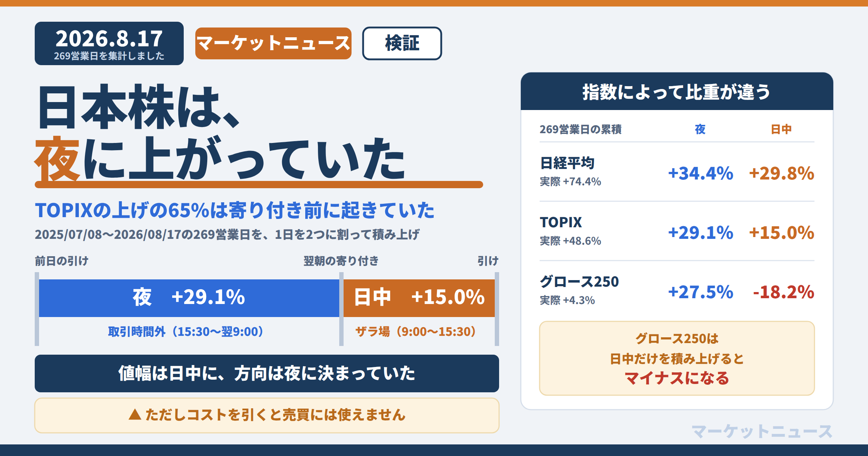
Task: Click the 値幅は日中に、方向は夜に banner
Action: pos(267,373)
